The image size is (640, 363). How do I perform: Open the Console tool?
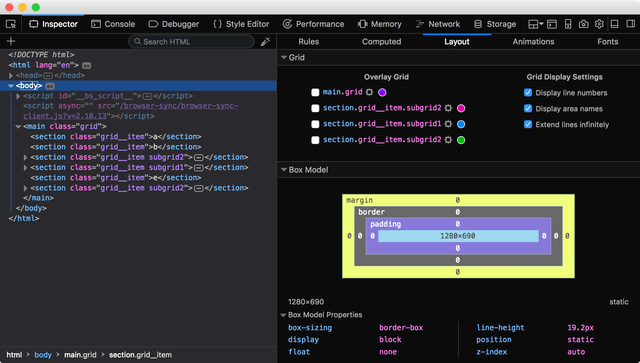pyautogui.click(x=113, y=24)
